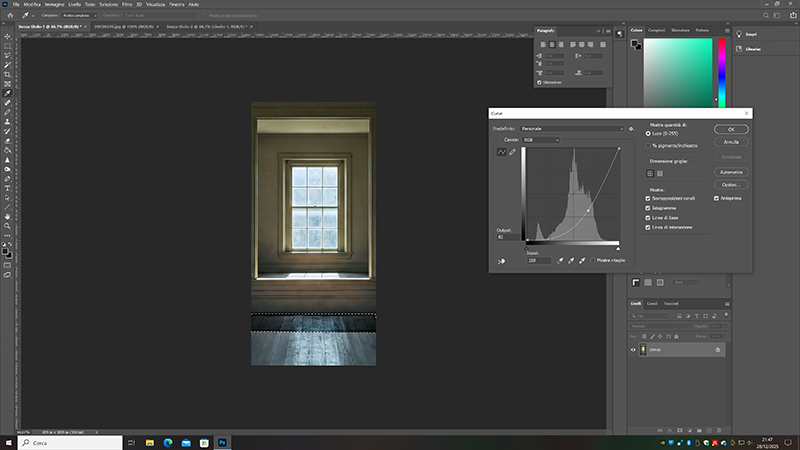Uncheck Istogramma checkbox

click(648, 208)
